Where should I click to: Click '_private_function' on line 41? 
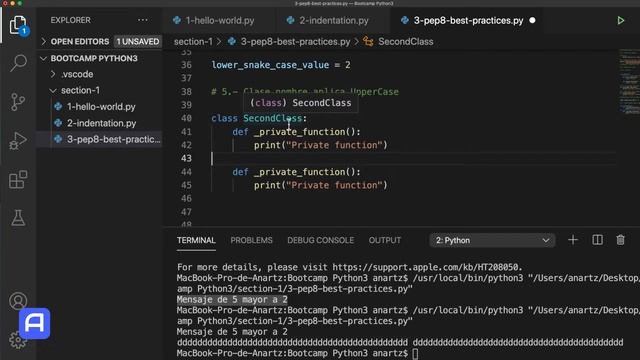pos(300,132)
